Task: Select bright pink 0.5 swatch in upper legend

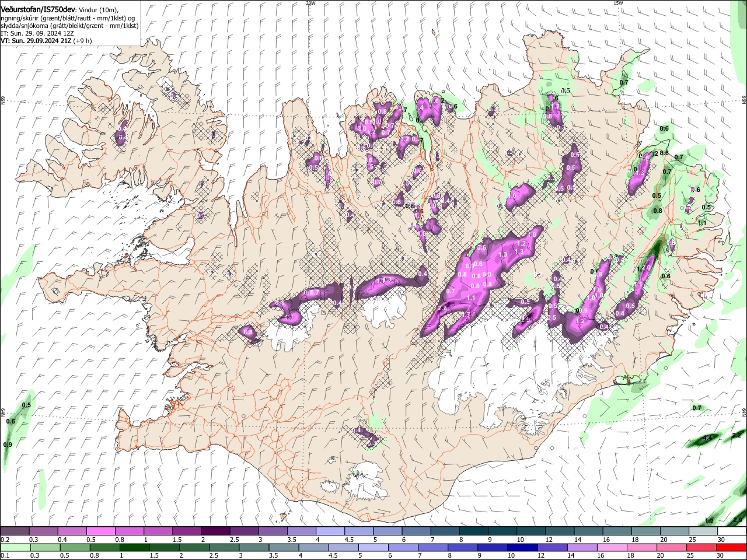Action: pos(100,531)
